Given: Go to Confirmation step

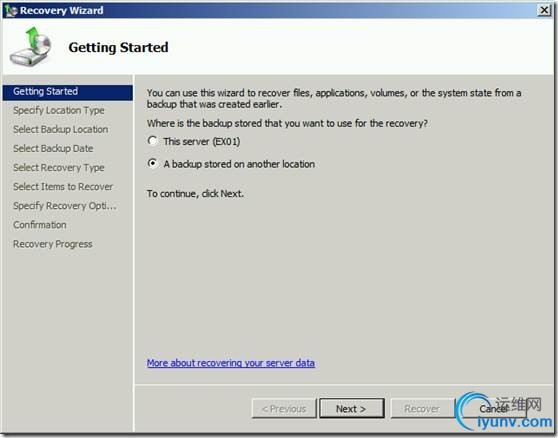Looking at the screenshot, I should 40,225.
